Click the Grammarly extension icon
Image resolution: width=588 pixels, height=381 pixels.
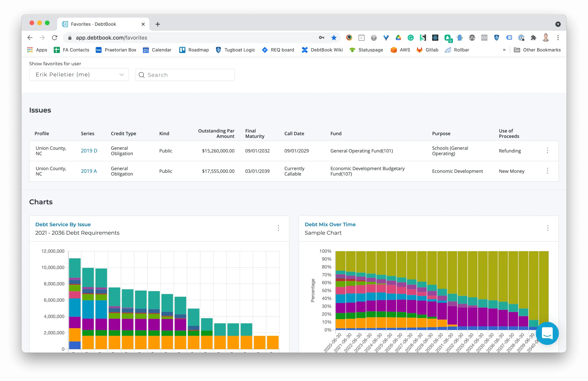tap(411, 38)
